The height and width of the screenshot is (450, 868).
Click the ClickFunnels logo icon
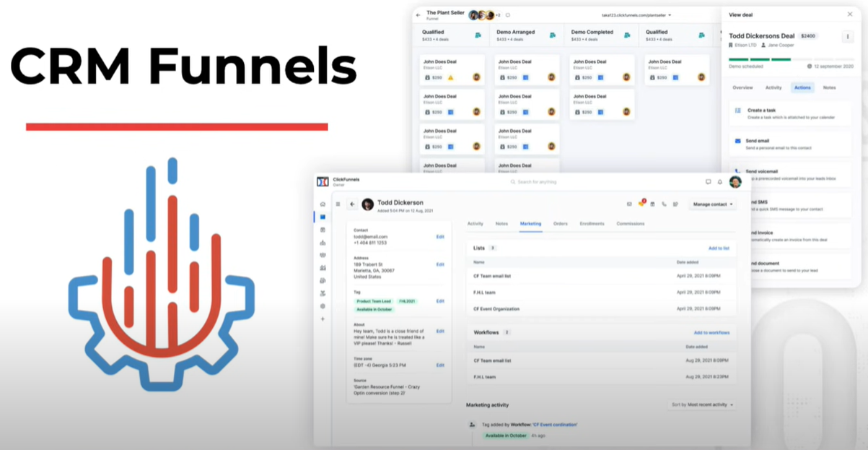click(323, 181)
